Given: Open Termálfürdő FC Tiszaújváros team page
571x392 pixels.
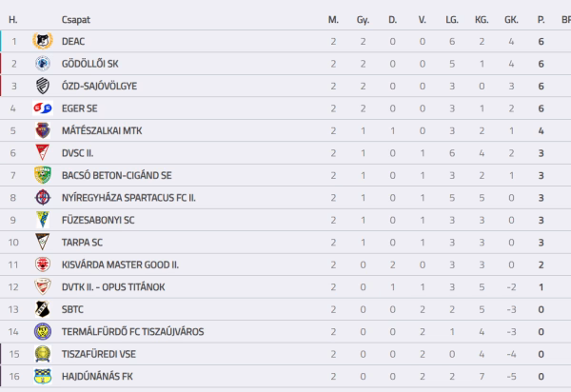Looking at the screenshot, I should (133, 331).
